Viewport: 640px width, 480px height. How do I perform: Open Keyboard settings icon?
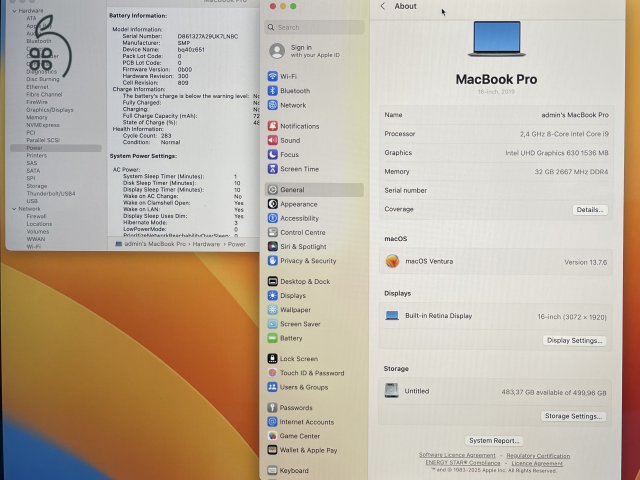pyautogui.click(x=272, y=471)
